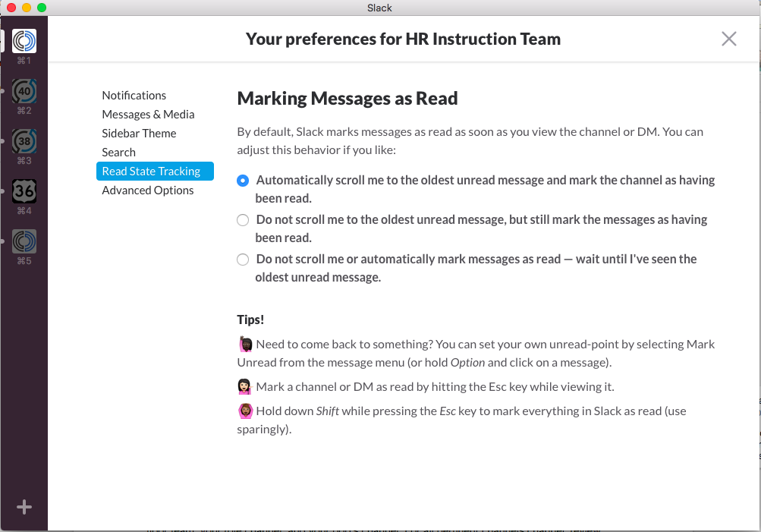Switch to the first workspace icon (⌘1)
The width and height of the screenshot is (761, 532).
click(24, 41)
